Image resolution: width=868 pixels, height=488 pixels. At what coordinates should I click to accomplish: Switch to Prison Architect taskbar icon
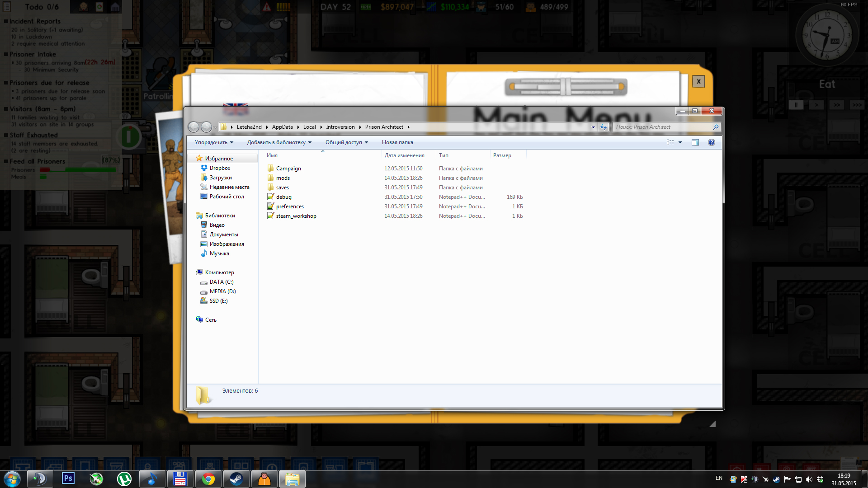(264, 479)
